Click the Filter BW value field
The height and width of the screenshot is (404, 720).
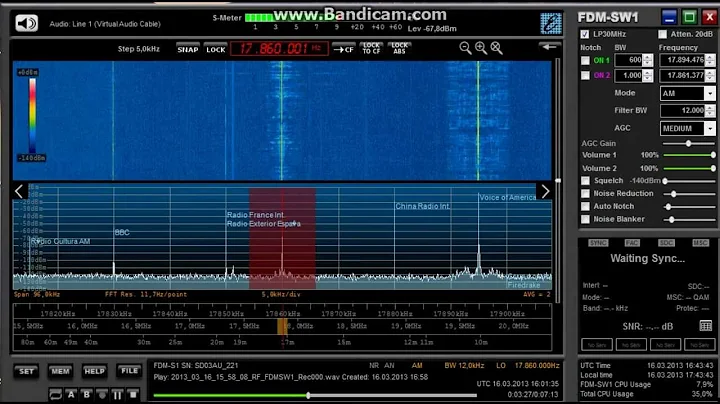click(x=682, y=111)
